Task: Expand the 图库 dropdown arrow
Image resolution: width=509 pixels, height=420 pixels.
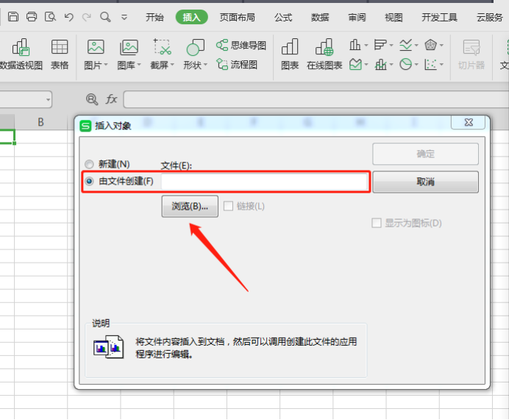Action: coord(139,65)
